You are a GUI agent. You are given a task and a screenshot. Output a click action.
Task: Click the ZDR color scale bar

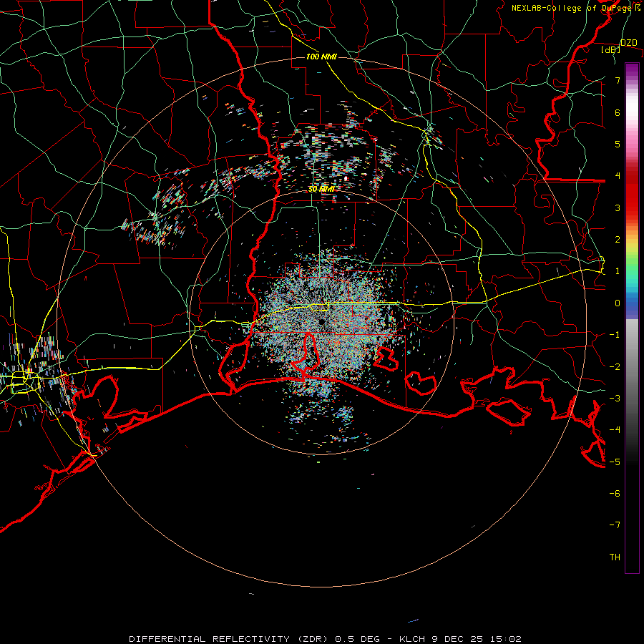coord(632,318)
